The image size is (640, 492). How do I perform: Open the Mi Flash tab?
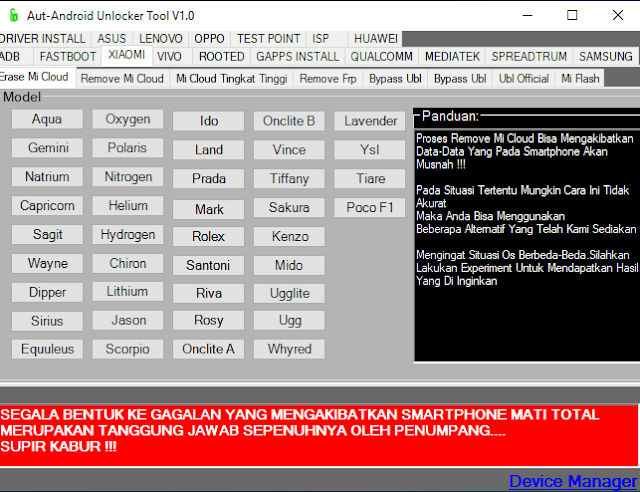[580, 78]
